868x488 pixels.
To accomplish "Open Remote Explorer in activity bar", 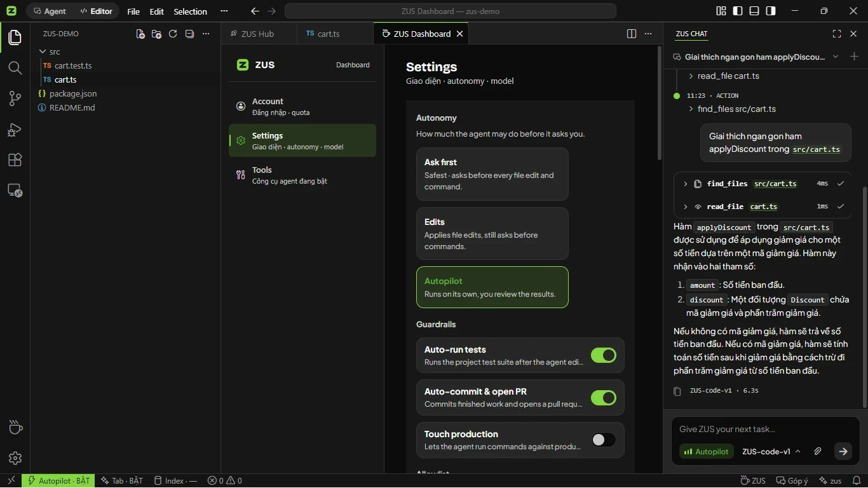I will pos(15,191).
